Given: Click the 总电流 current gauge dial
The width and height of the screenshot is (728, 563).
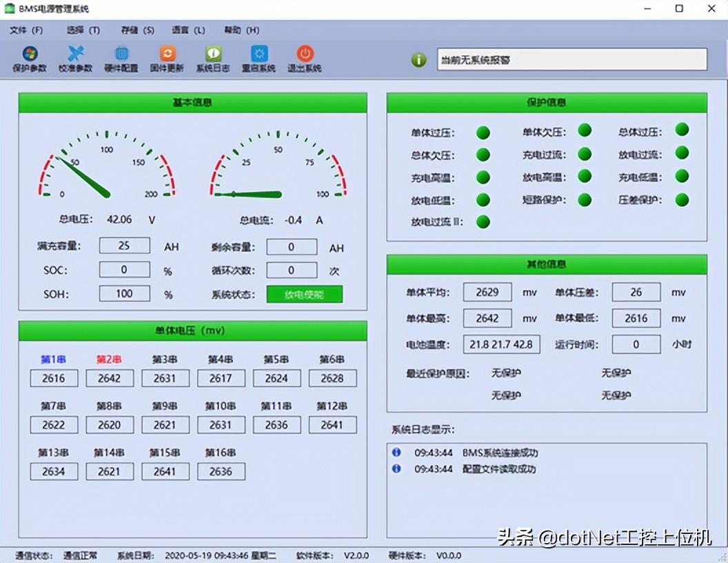Looking at the screenshot, I should click(278, 166).
